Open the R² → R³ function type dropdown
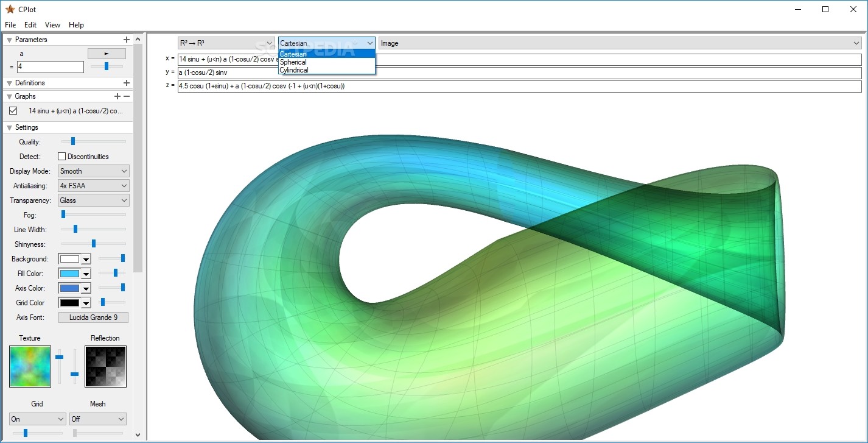Screen dimensions: 868x443 [226, 43]
